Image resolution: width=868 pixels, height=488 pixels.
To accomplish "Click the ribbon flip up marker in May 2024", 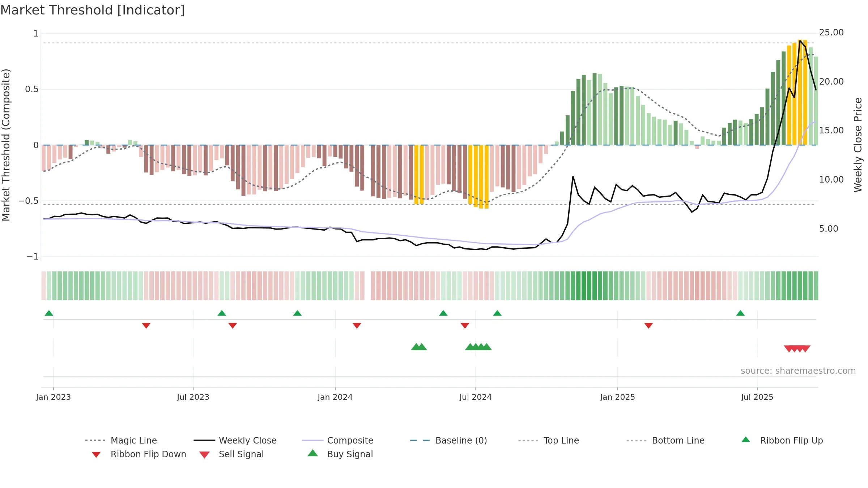I will (443, 313).
